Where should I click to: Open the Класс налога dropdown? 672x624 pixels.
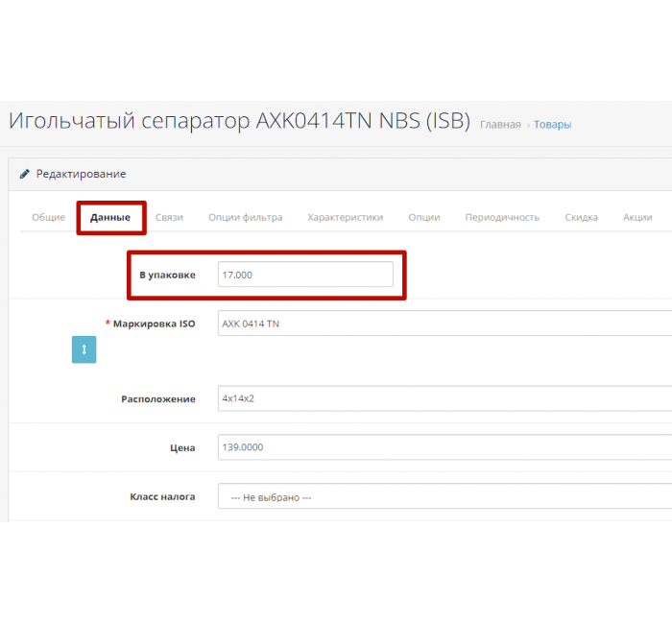click(x=444, y=496)
